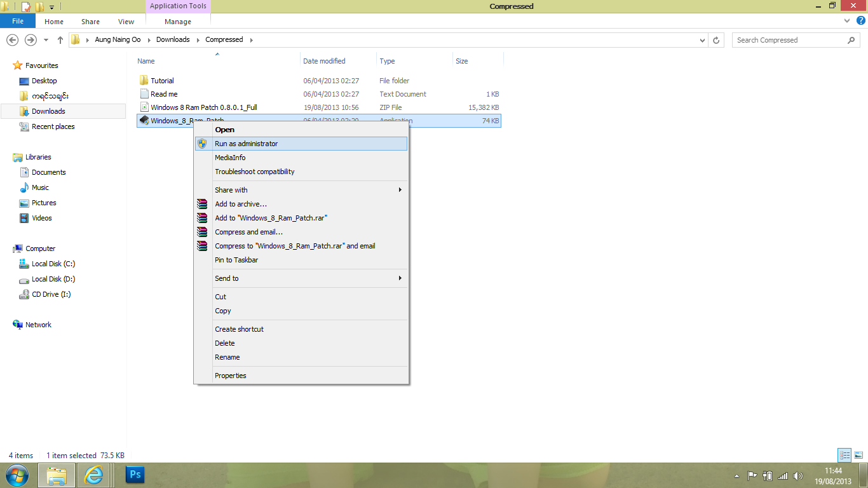Switch to large icons view in status bar
The height and width of the screenshot is (488, 868).
pyautogui.click(x=858, y=455)
